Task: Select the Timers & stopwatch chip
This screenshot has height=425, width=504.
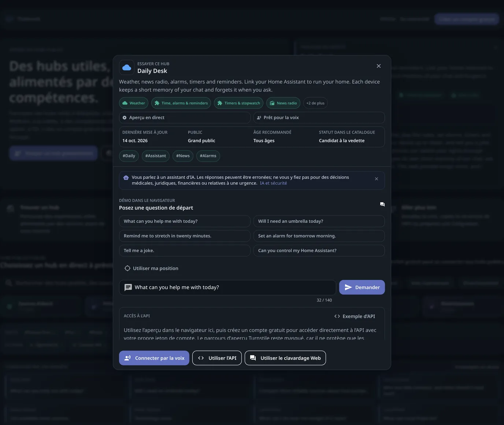Action: pos(238,103)
